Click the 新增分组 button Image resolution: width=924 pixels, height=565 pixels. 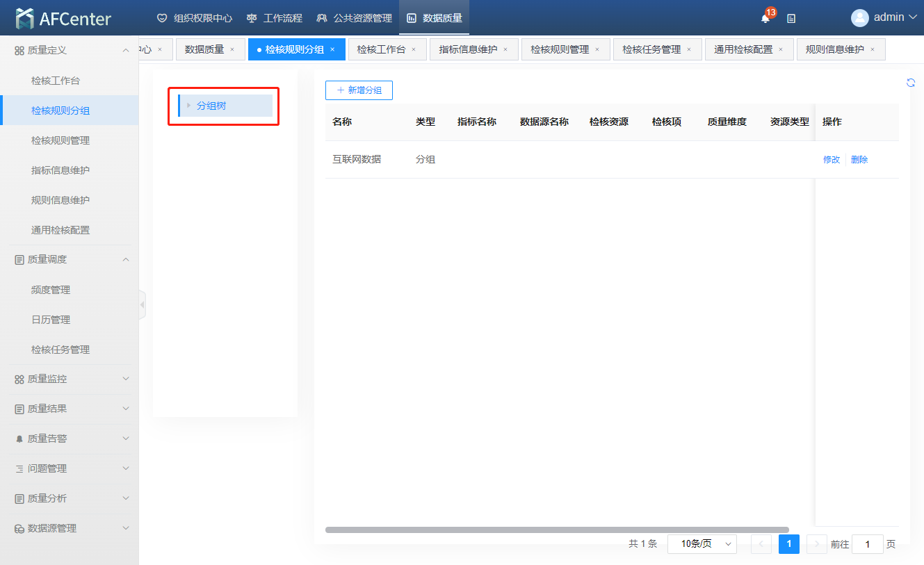(x=359, y=90)
